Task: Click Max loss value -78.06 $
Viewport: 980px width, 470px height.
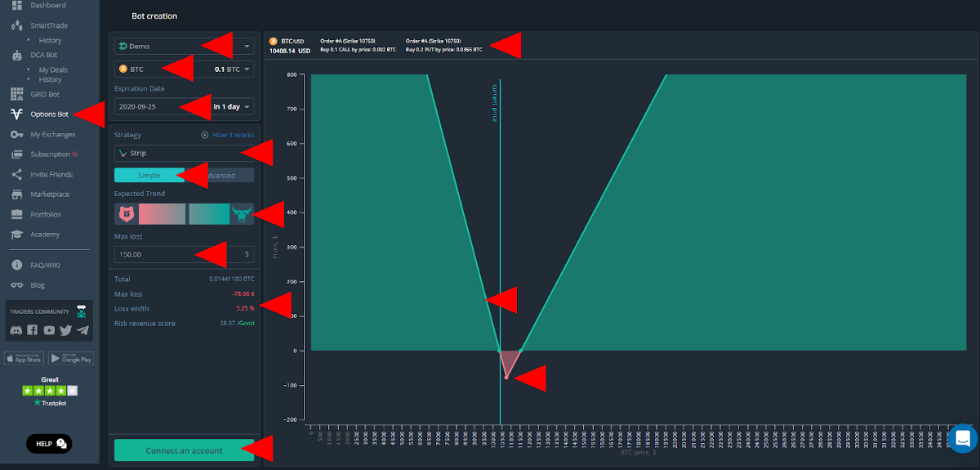Action: pyautogui.click(x=243, y=293)
